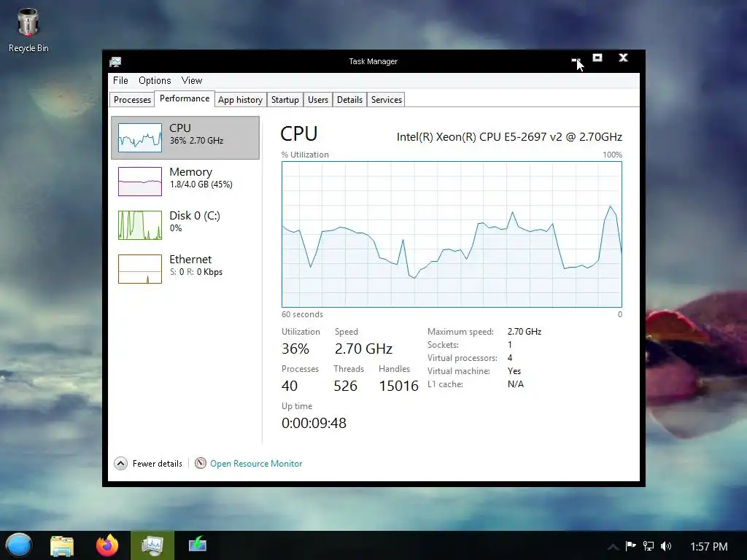This screenshot has height=560, width=747.
Task: Open the Users tab
Action: coord(318,99)
